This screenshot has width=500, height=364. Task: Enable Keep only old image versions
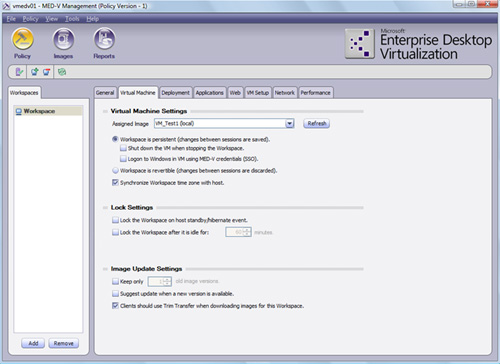click(x=115, y=282)
